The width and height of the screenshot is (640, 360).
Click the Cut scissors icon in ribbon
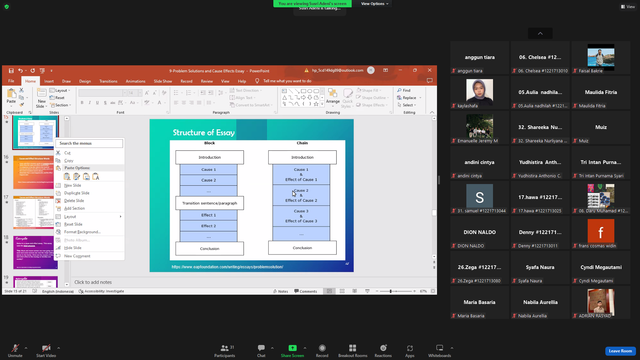coord(21,90)
